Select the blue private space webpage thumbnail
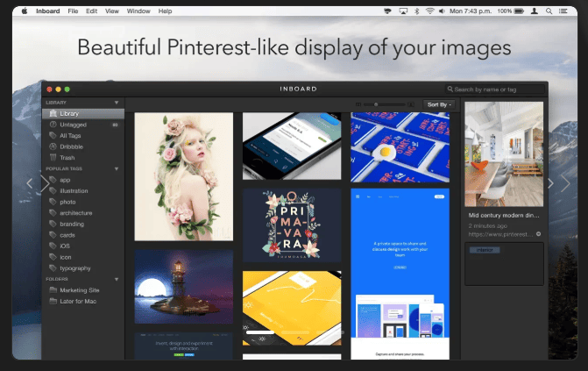This screenshot has height=371, width=588. point(400,275)
